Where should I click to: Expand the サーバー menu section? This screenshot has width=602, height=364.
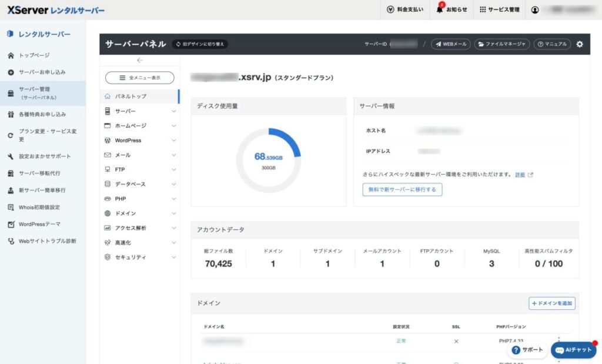140,111
